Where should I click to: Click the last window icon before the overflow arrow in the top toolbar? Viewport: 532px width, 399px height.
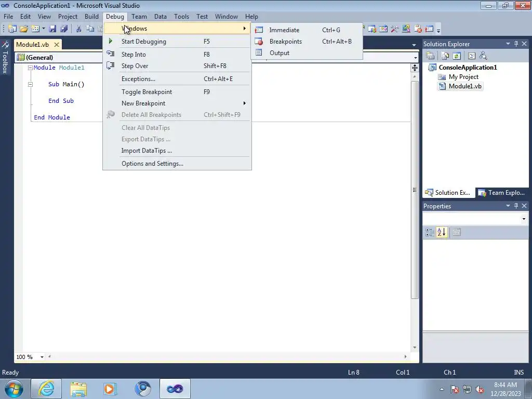(x=429, y=29)
